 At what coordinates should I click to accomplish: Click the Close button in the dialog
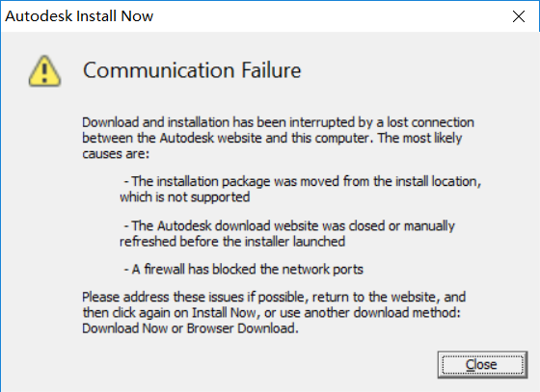pyautogui.click(x=482, y=365)
